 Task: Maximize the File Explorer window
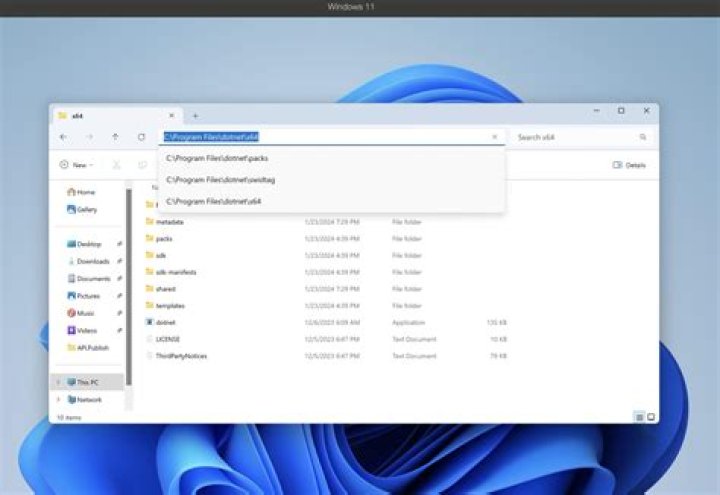[x=621, y=111]
